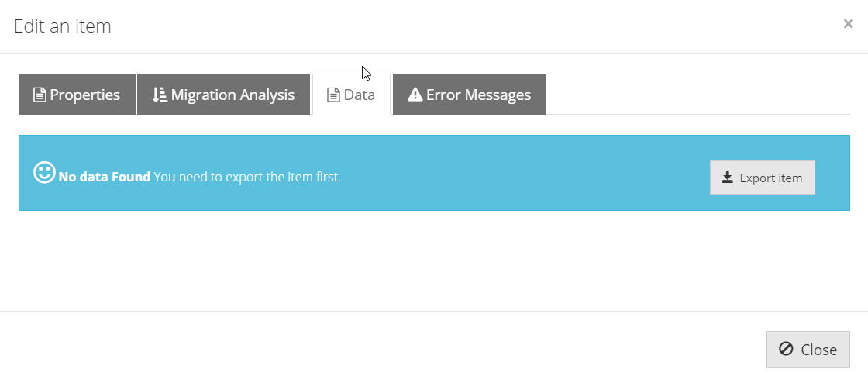Select the Data tab
The height and width of the screenshot is (383, 868).
(352, 94)
